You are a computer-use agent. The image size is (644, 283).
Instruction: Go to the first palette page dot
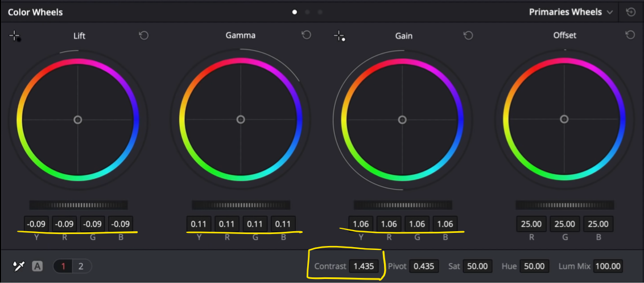[x=295, y=12]
